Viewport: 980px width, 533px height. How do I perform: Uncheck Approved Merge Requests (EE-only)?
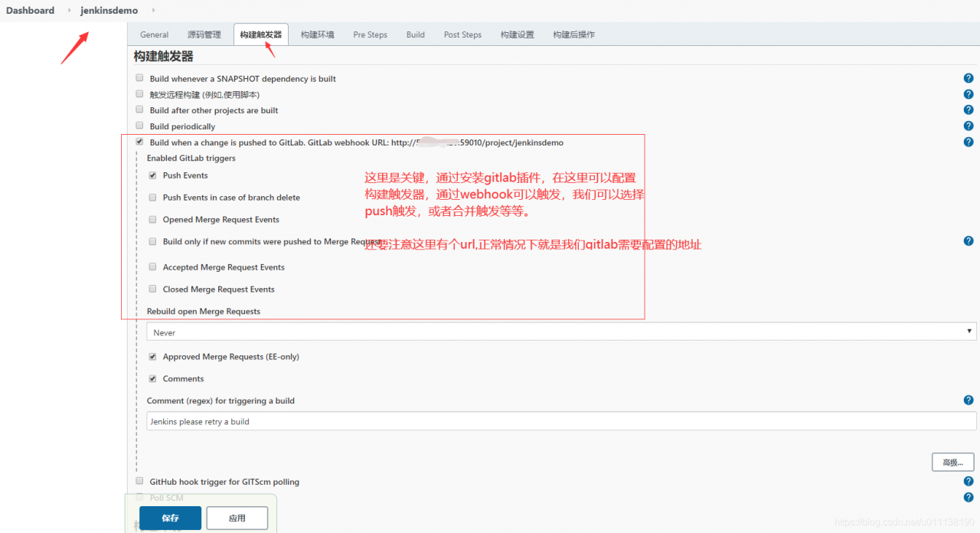tap(152, 356)
